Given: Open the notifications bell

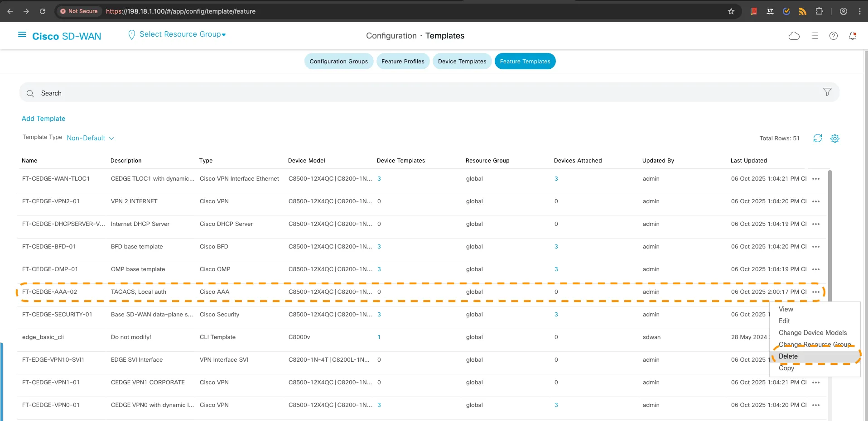Looking at the screenshot, I should [852, 36].
